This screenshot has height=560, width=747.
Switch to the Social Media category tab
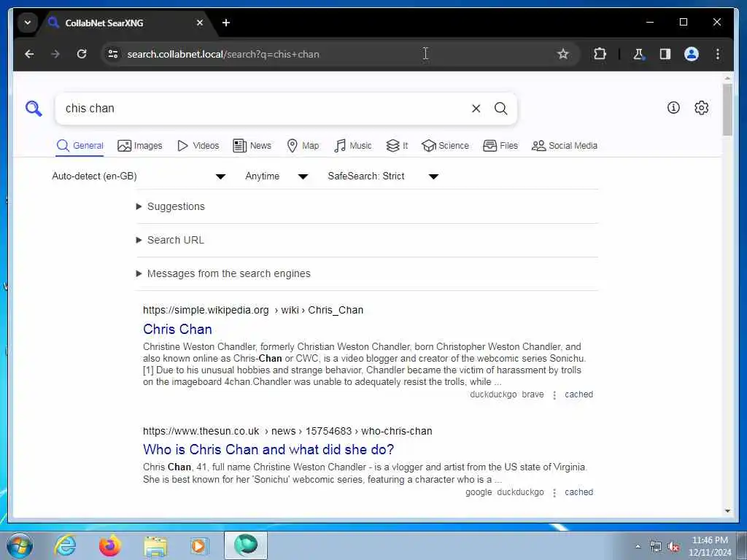[565, 146]
